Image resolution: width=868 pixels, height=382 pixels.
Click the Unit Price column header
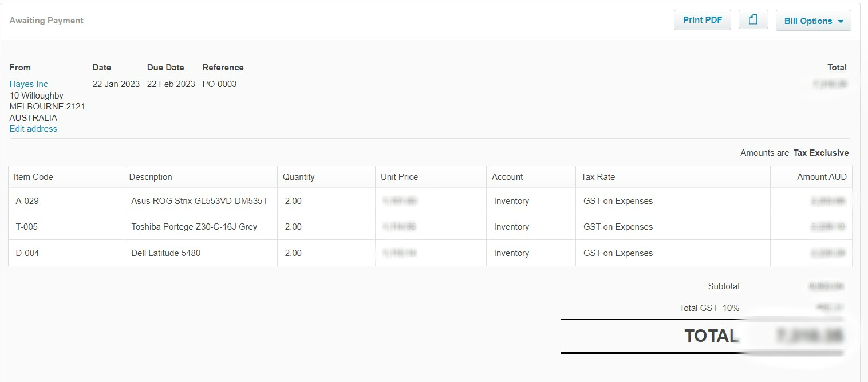pos(399,177)
